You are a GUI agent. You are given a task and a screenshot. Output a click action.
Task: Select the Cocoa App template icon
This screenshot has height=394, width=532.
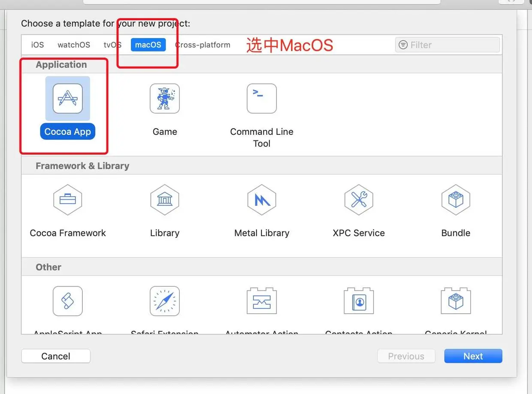(68, 99)
